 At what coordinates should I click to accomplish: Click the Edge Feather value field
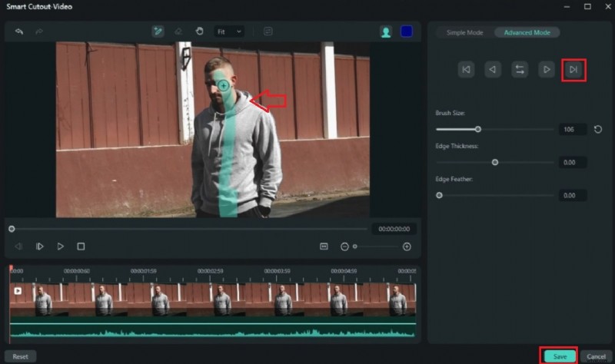(x=573, y=195)
